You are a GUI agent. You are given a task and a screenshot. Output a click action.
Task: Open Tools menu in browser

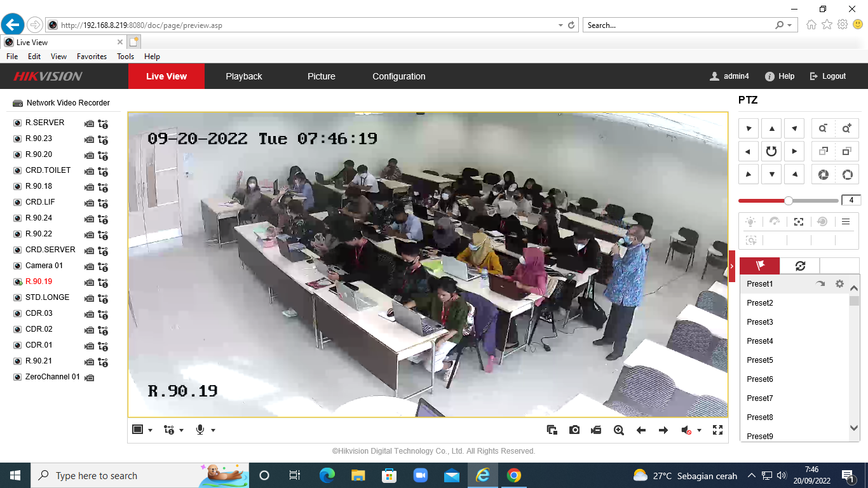125,57
